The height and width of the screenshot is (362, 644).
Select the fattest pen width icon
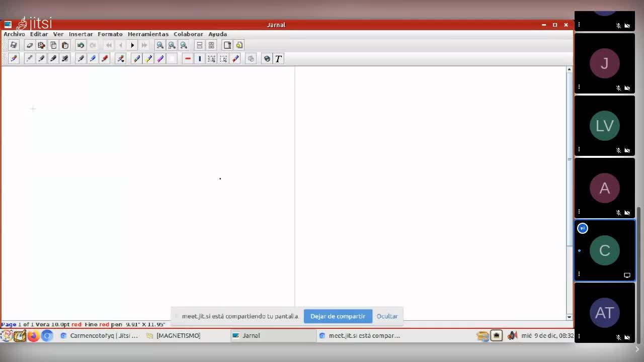(x=65, y=59)
